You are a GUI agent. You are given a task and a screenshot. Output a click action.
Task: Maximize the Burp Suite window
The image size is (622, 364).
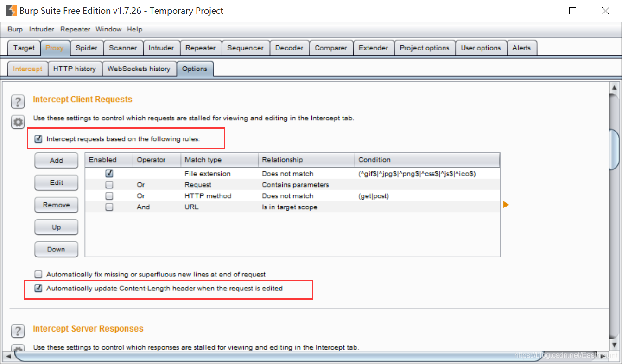[x=573, y=11]
